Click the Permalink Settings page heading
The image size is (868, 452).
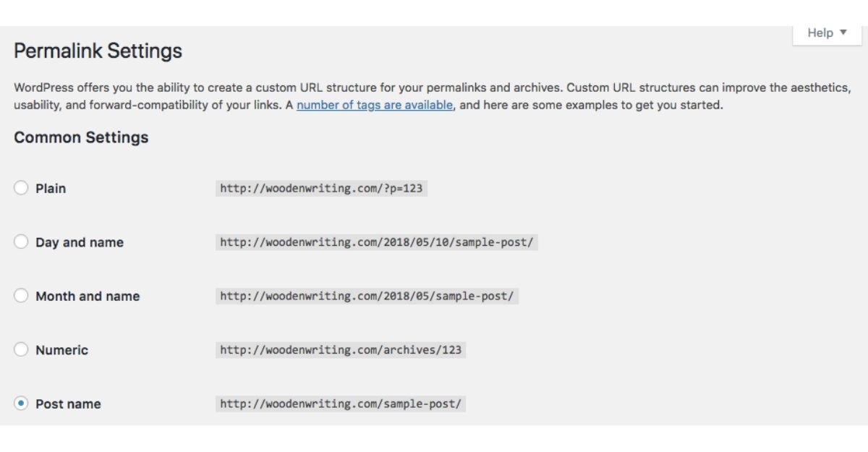[98, 51]
